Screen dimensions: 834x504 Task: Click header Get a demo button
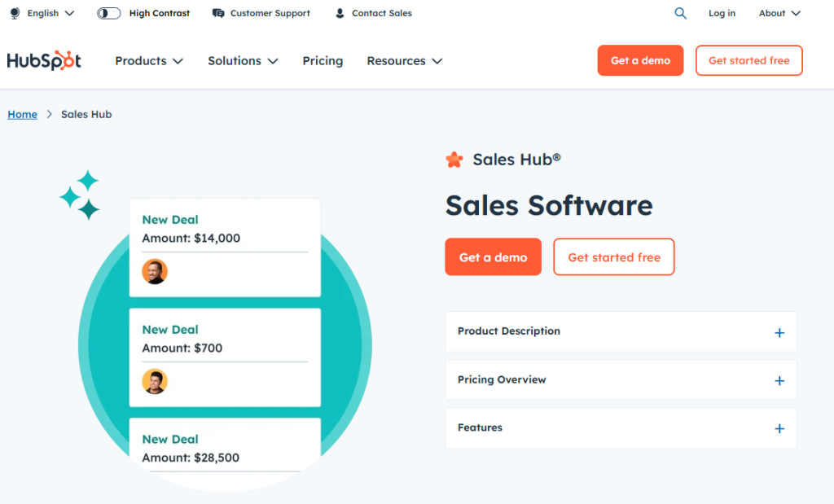tap(640, 60)
